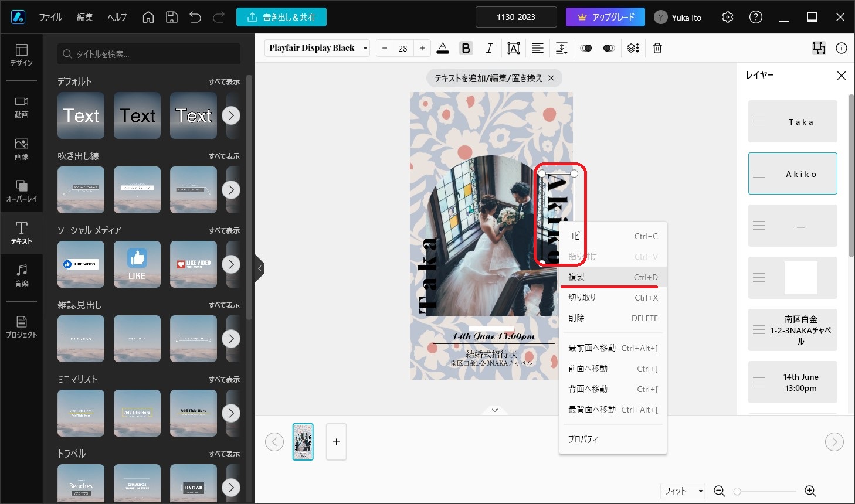Image resolution: width=855 pixels, height=504 pixels.
Task: Open the Playfair Display Black font dropdown
Action: pyautogui.click(x=317, y=48)
